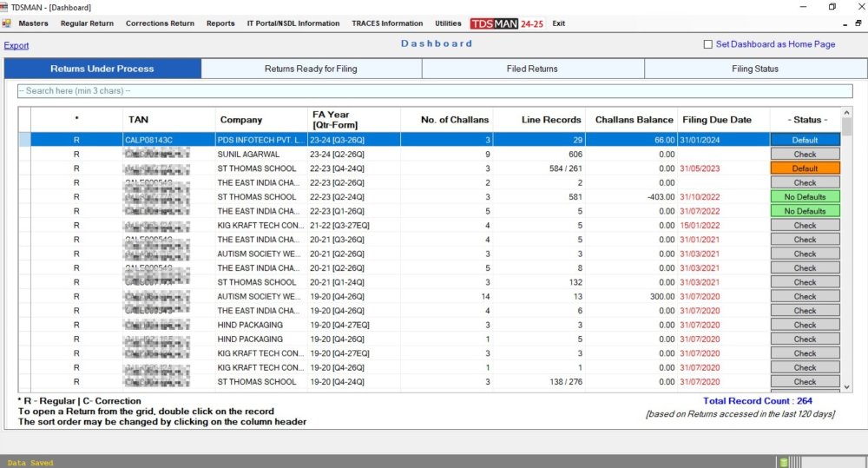
Task: Select due date 15/01/2022 cell
Action: click(x=724, y=226)
